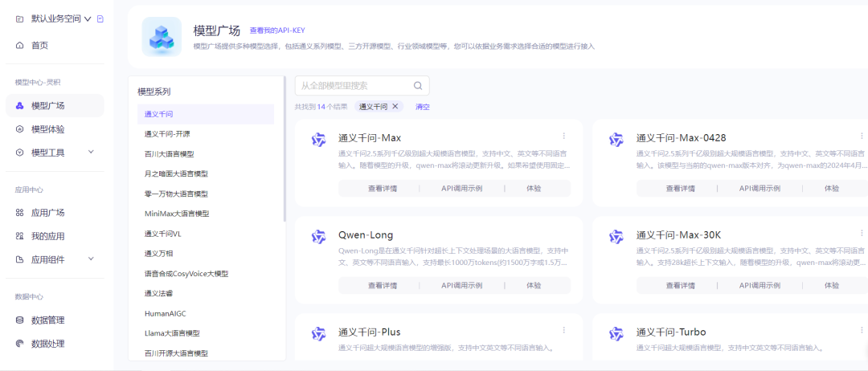Click the 模型广场 sidebar icon
This screenshot has height=371, width=868.
(20, 106)
